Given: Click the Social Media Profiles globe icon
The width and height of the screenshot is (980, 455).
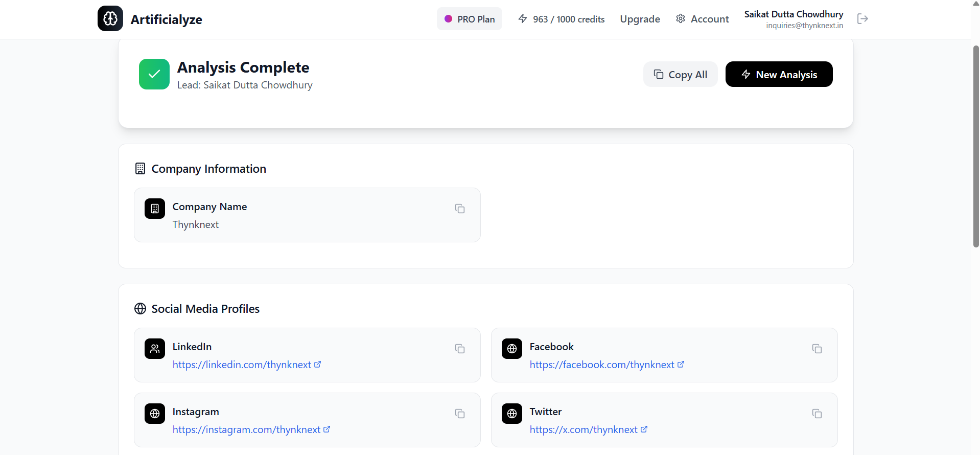Looking at the screenshot, I should click(x=140, y=309).
